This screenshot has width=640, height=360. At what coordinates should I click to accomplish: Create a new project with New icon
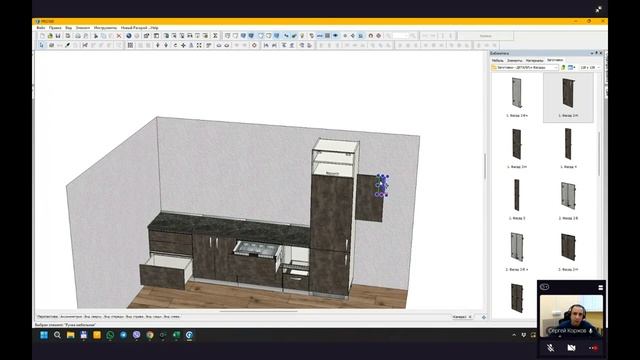pos(42,36)
